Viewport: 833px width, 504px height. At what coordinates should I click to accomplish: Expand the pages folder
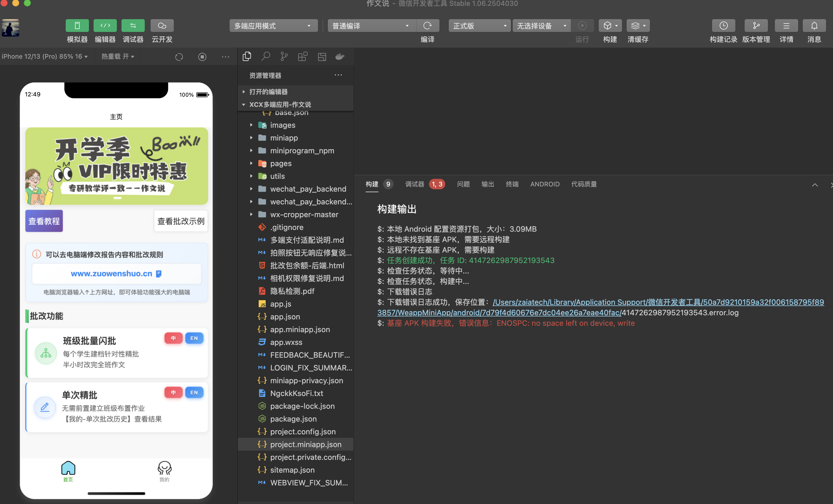280,163
